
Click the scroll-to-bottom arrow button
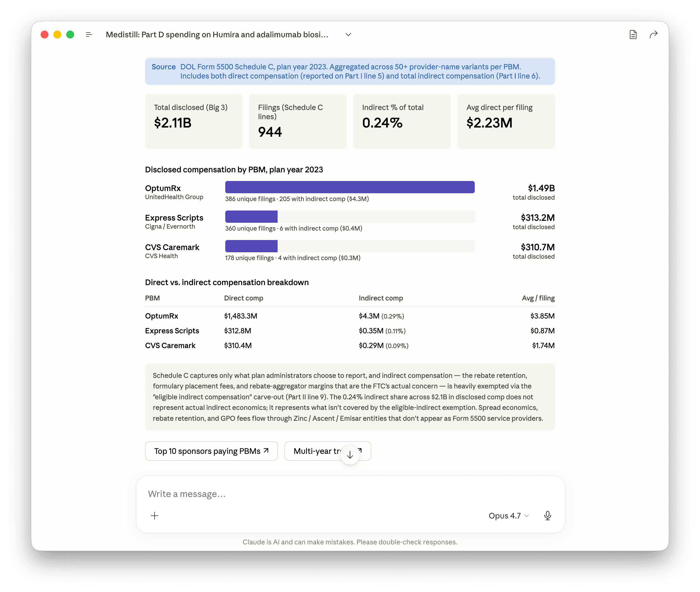pyautogui.click(x=350, y=455)
